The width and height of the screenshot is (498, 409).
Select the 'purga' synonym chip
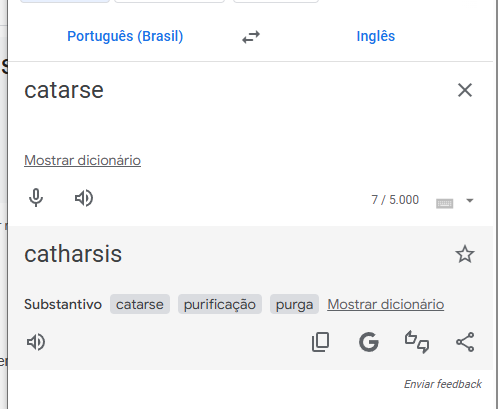point(294,304)
